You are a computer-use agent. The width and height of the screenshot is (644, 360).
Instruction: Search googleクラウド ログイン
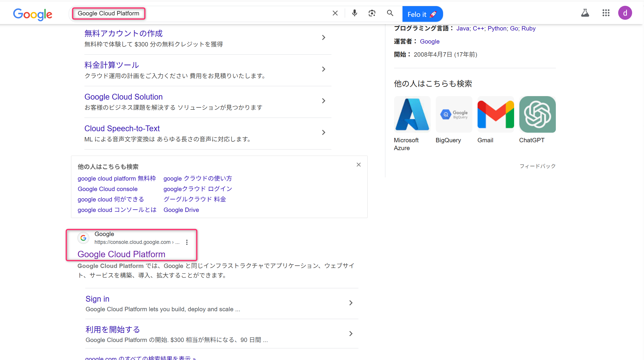[x=198, y=189]
